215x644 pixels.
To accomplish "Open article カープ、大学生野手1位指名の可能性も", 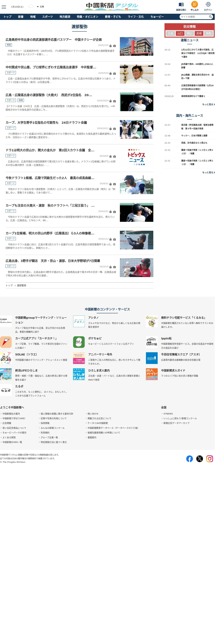I will coord(46,123).
